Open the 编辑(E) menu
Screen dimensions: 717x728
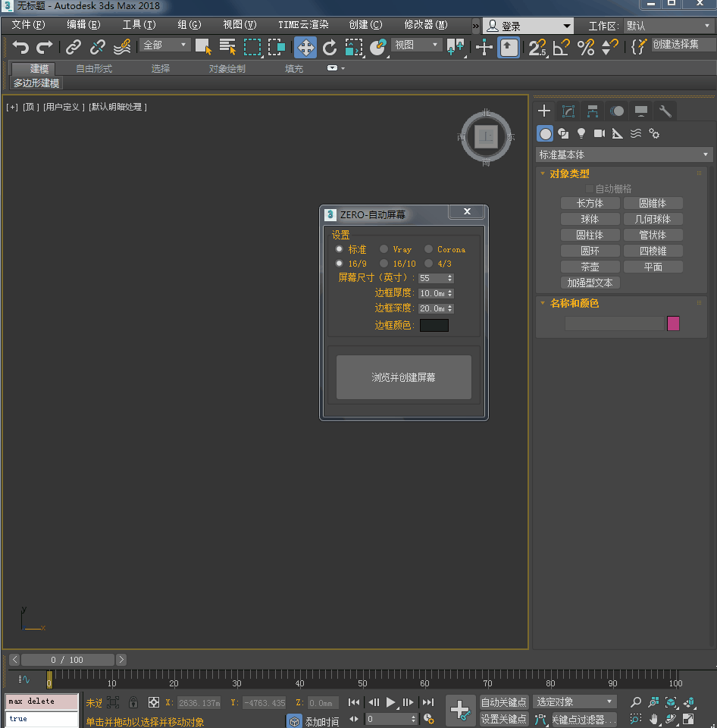coord(83,25)
